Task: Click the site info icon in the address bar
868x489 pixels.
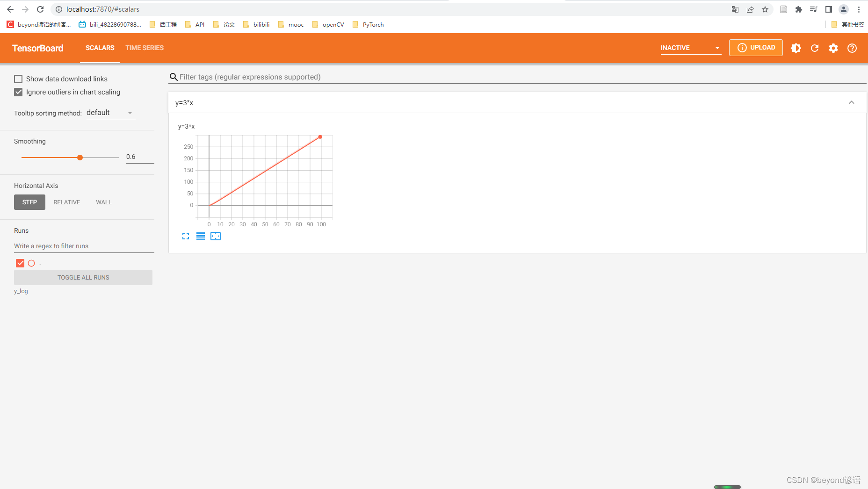Action: [59, 9]
